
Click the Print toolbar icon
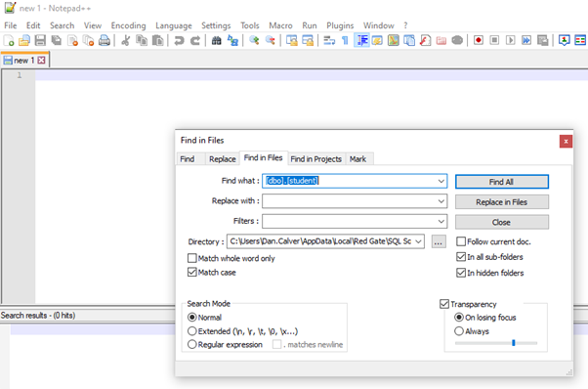point(105,40)
